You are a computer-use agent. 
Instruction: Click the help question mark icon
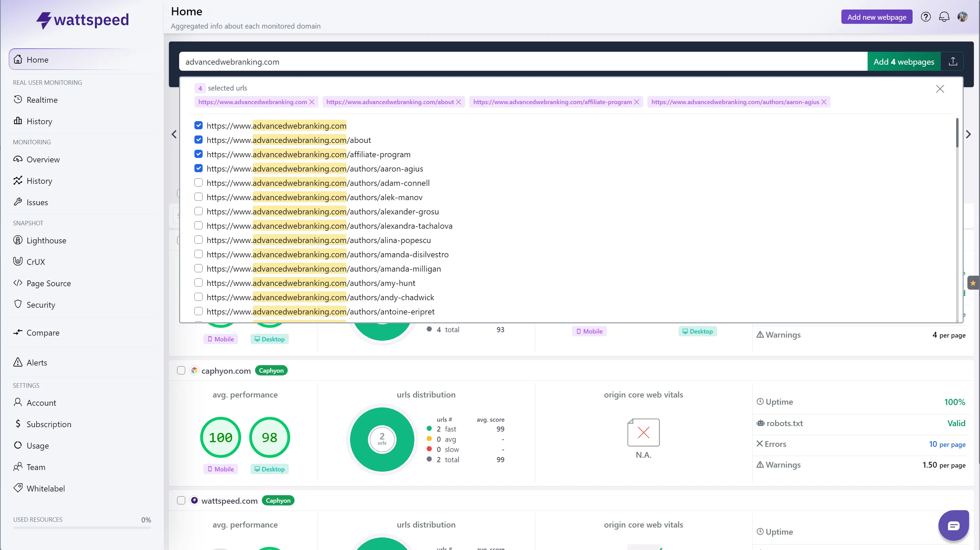[926, 17]
